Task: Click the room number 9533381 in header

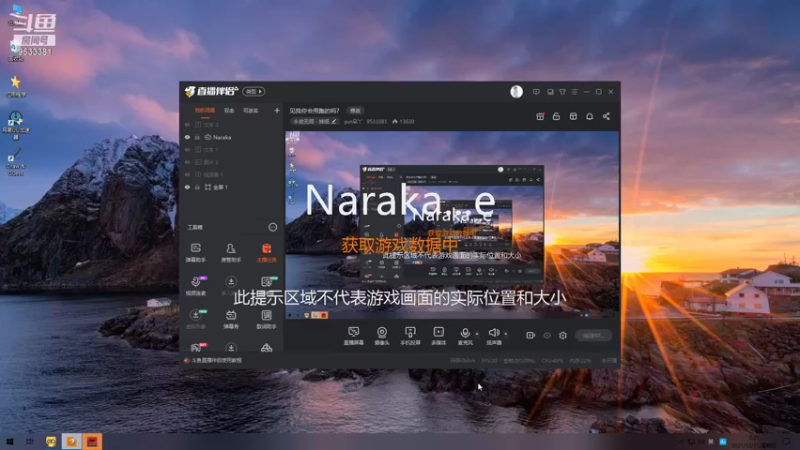Action: 377,121
